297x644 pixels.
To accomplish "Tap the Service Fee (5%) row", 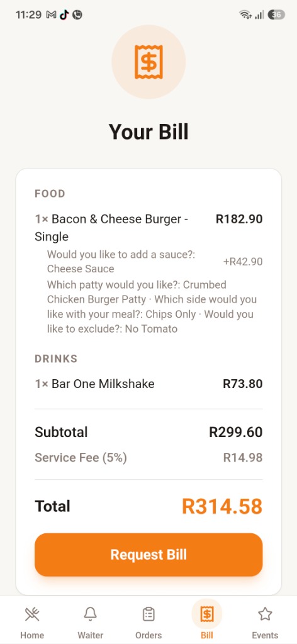I will [x=148, y=458].
